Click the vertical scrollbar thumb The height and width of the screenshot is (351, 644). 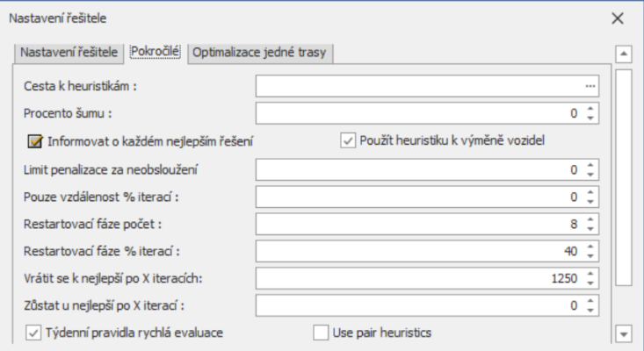(x=624, y=177)
